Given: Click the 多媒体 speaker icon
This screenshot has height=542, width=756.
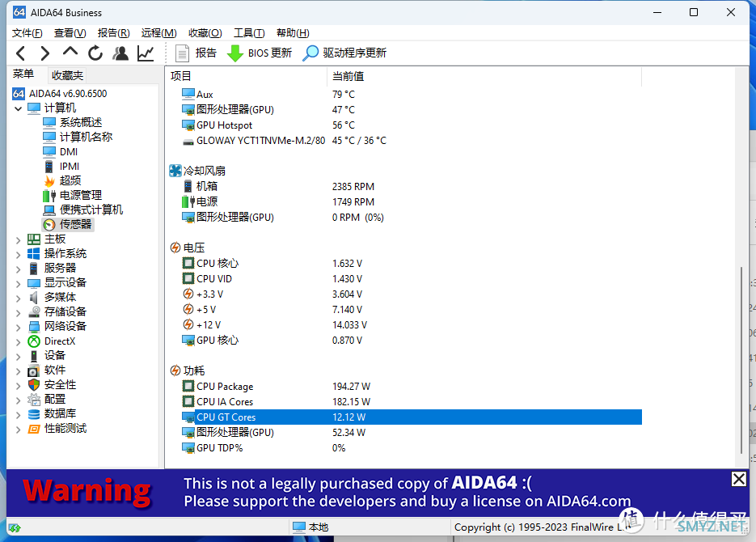Looking at the screenshot, I should tap(33, 298).
